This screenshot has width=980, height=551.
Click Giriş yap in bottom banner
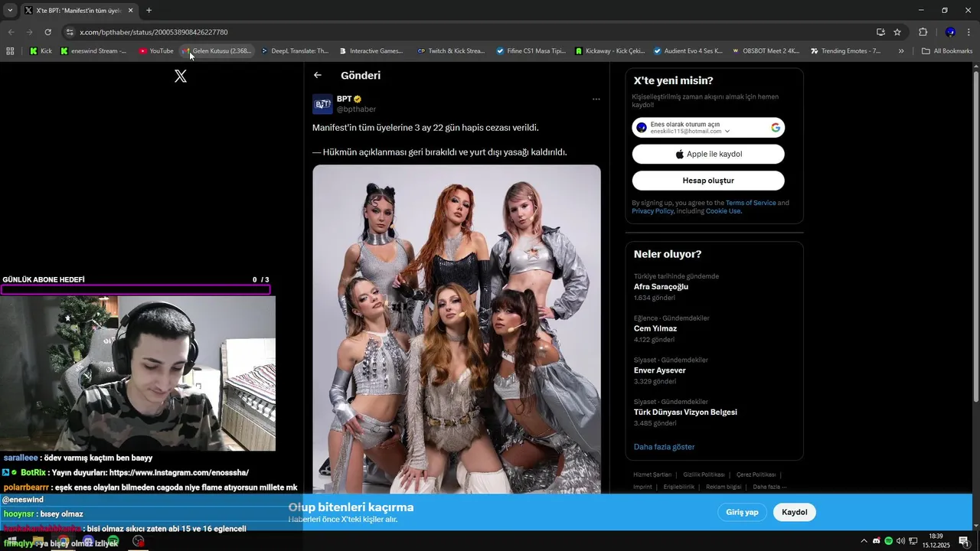pyautogui.click(x=742, y=512)
